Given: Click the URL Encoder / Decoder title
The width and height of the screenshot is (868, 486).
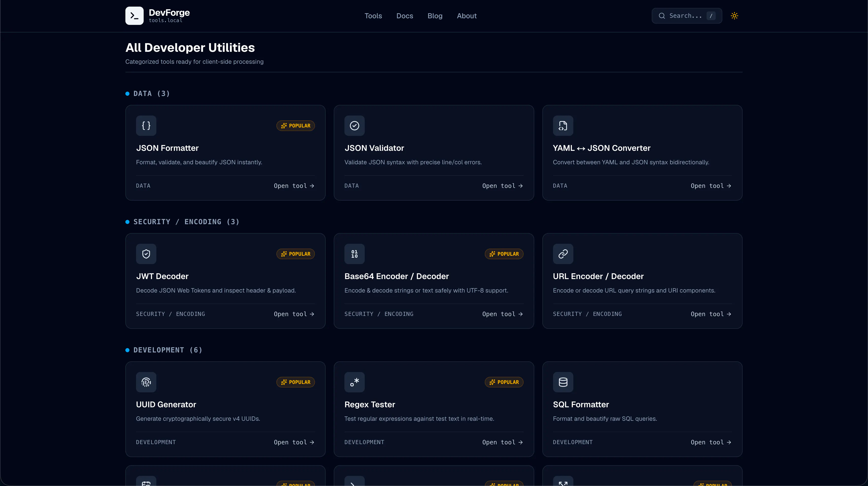Looking at the screenshot, I should (598, 276).
